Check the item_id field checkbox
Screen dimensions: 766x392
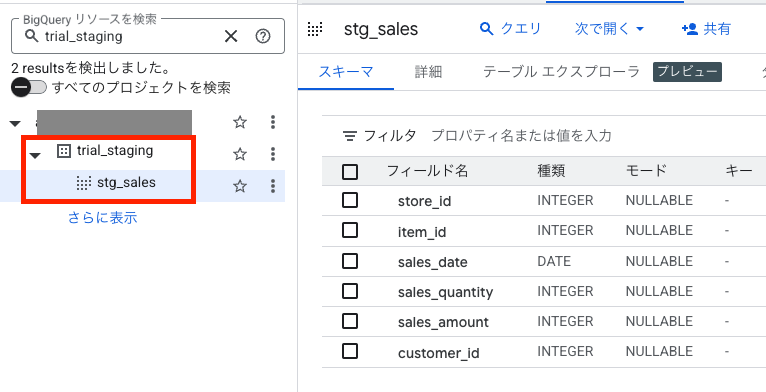[350, 231]
